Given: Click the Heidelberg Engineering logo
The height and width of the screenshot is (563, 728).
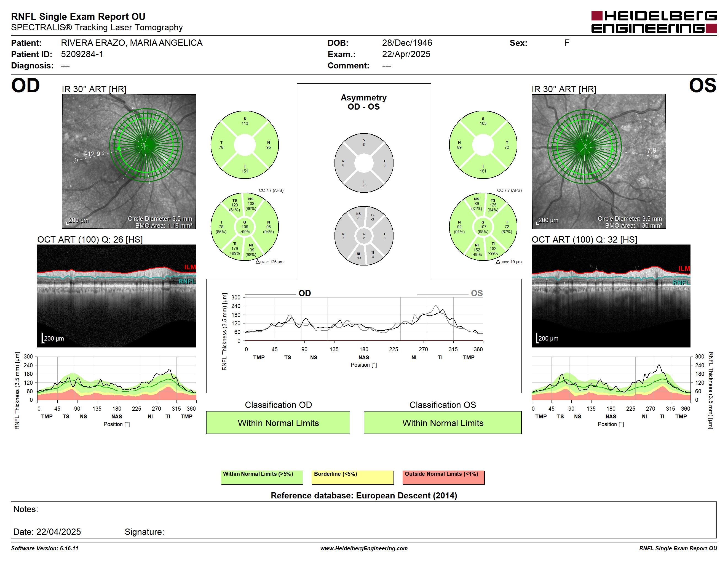Looking at the screenshot, I should [x=654, y=22].
